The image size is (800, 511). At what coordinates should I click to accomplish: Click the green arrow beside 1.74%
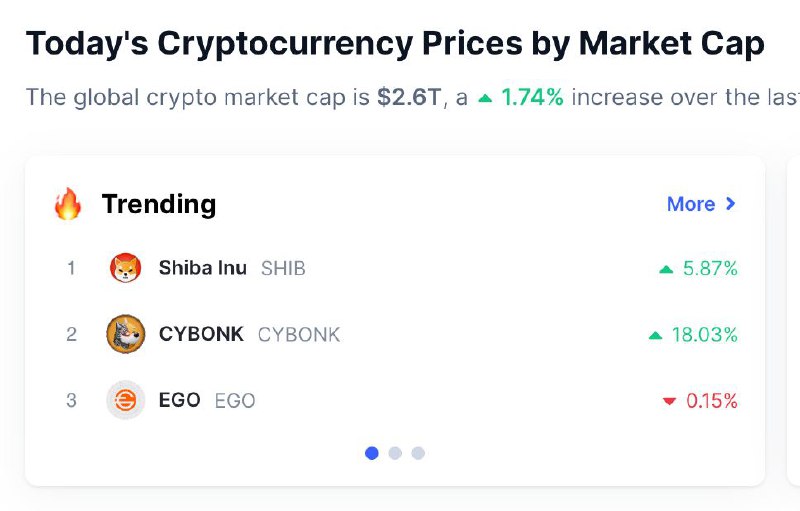[485, 98]
